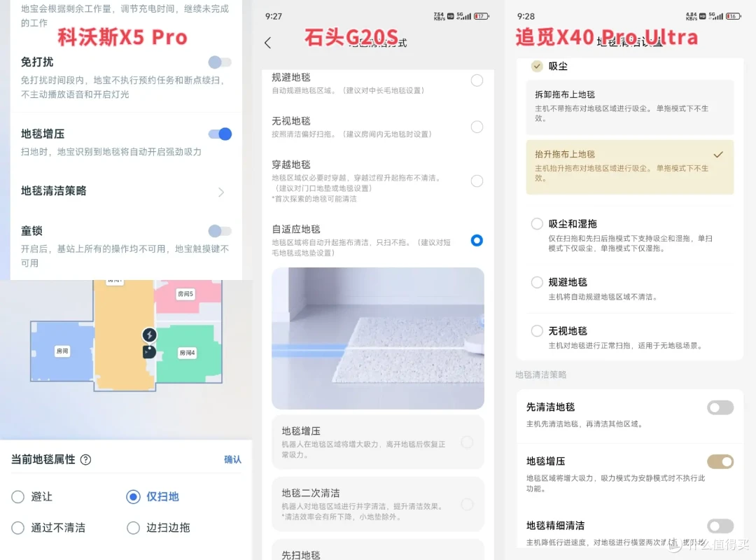Select the 穿越地毯 radio option
Screen dimensions: 756x560
[477, 181]
